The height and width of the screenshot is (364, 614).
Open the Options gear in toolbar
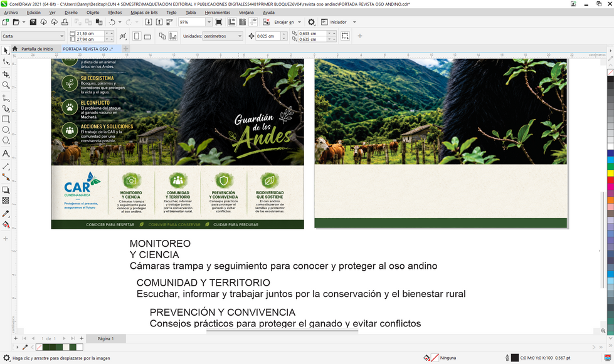point(311,23)
